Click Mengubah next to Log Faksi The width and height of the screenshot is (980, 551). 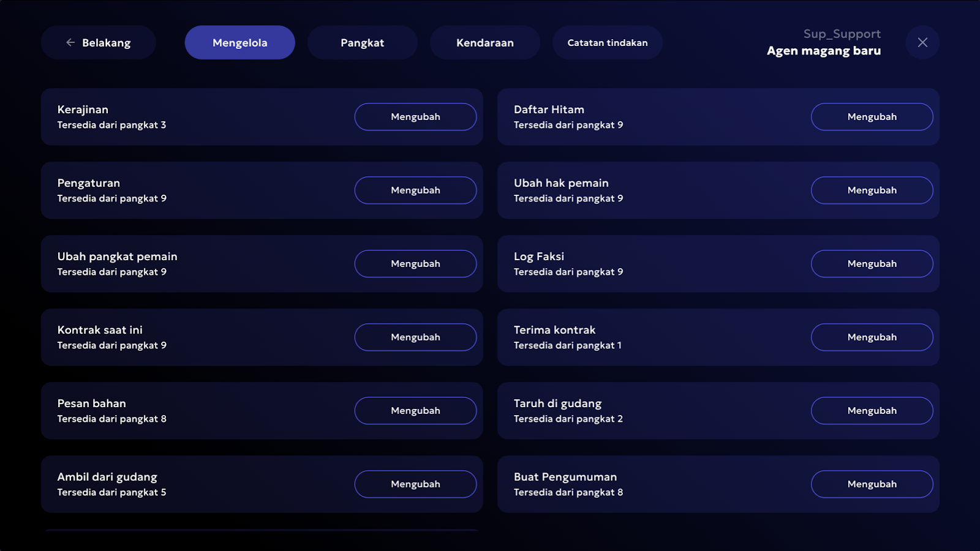[872, 264]
